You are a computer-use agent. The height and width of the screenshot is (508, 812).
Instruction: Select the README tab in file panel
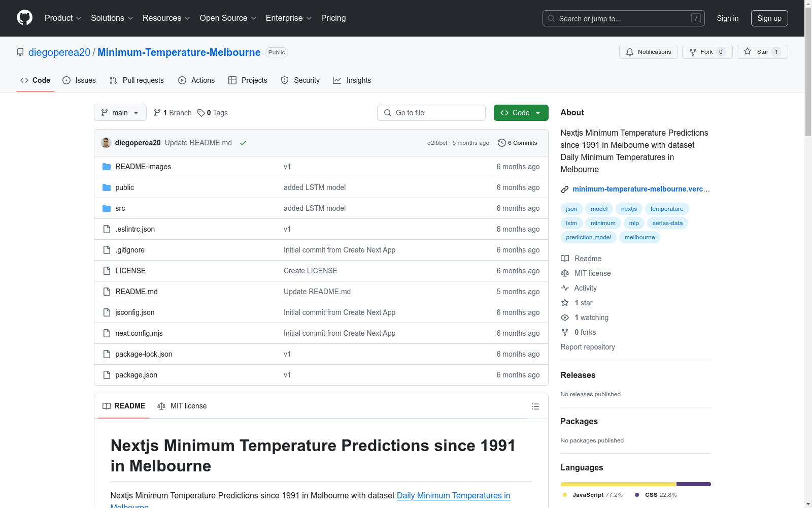pos(124,406)
